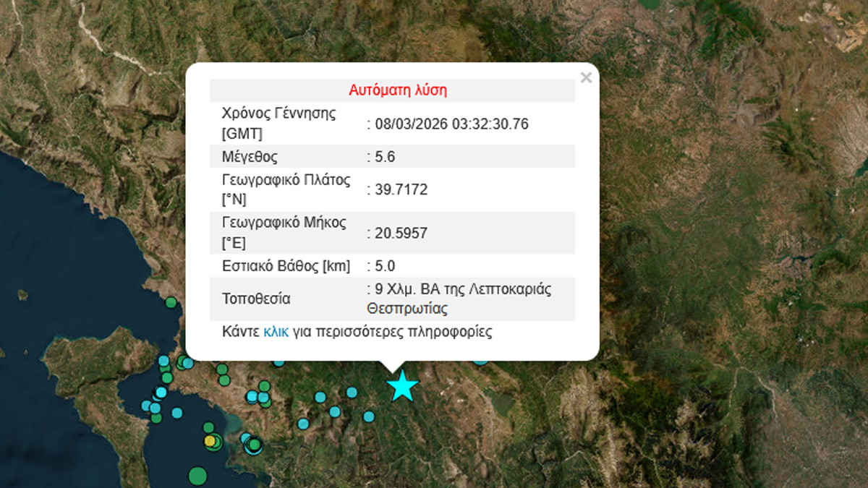Close the earthquake info popup
The image size is (868, 488).
coord(586,77)
